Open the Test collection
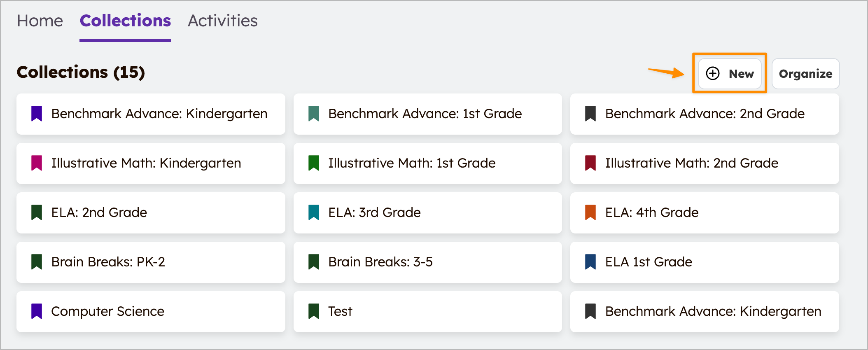The height and width of the screenshot is (350, 868). [x=427, y=311]
